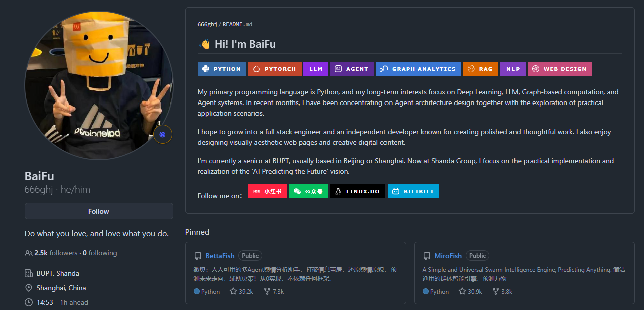Open the Linux.do social badge
Viewport: 644px width, 310px height.
[x=357, y=191]
